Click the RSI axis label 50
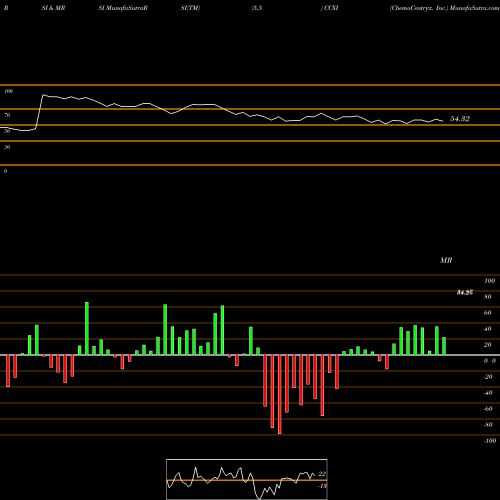This screenshot has height=500, width=500. pos(7,131)
